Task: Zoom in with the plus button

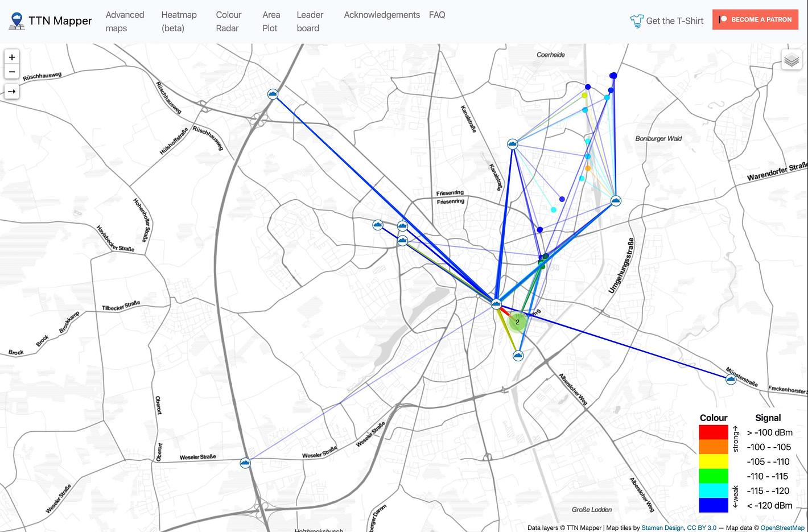Action: pyautogui.click(x=12, y=57)
